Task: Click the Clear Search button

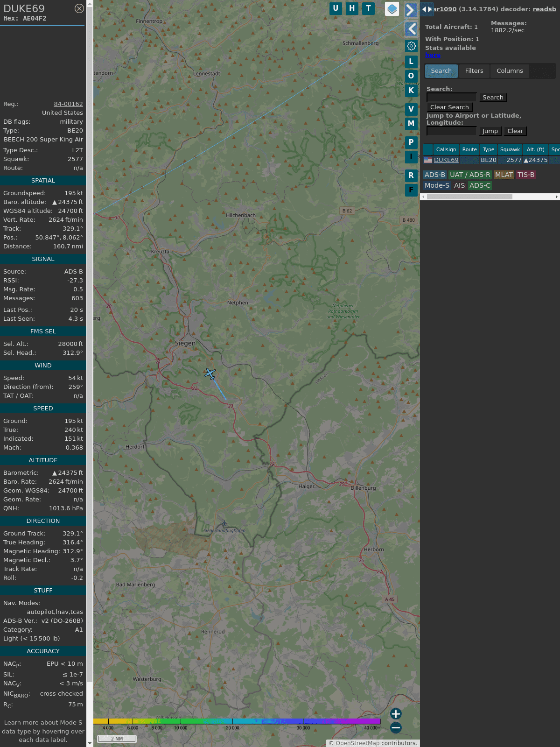Action: [449, 107]
